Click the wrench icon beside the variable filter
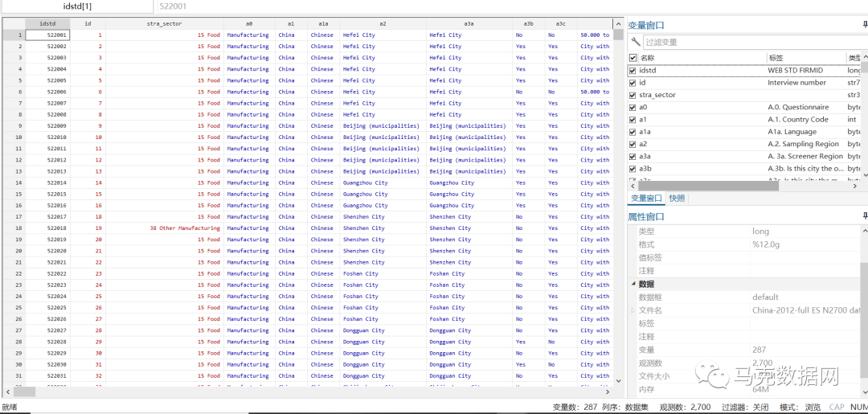868x414 pixels. 636,42
